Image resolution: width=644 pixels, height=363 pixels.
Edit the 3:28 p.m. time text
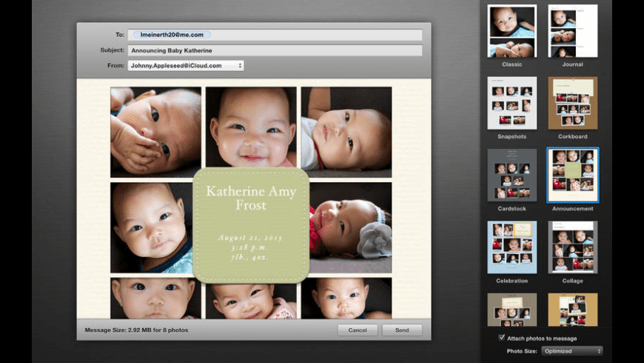pos(249,247)
